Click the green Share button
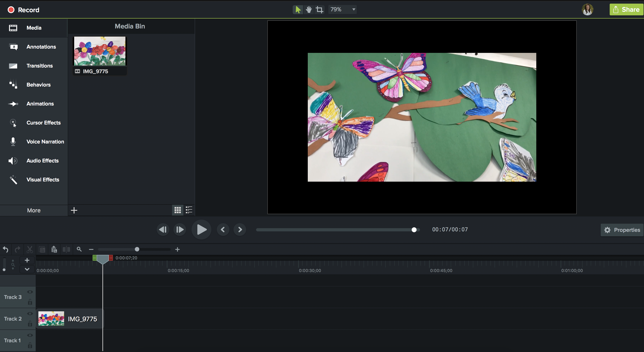 point(626,9)
